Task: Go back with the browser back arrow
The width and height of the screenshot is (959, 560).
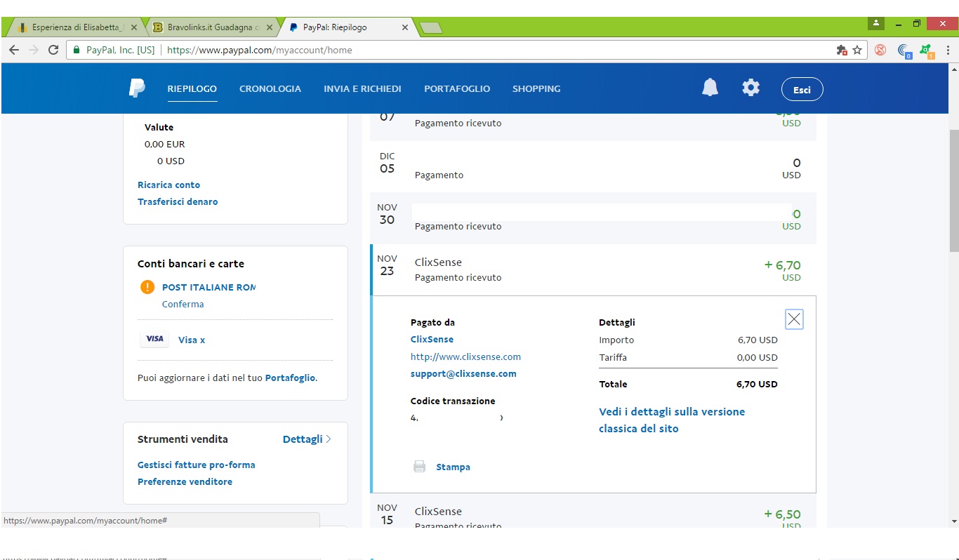Action: [x=14, y=50]
